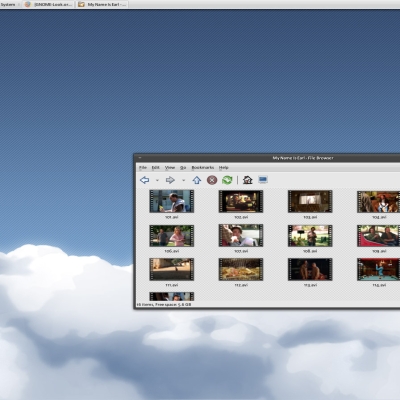Viewport: 400px width, 400px height.
Task: Click the file name label 107.avi
Action: (241, 251)
